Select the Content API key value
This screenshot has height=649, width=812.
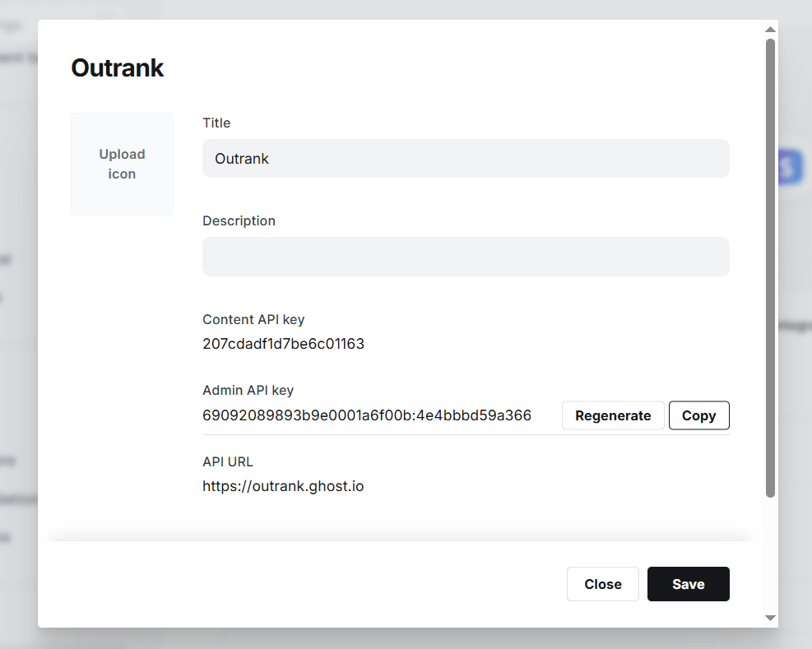(x=283, y=344)
